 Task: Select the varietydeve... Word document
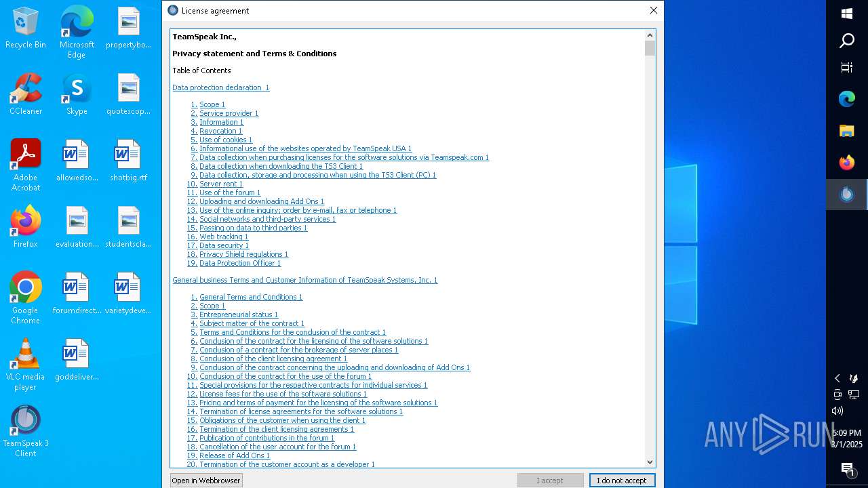click(128, 294)
